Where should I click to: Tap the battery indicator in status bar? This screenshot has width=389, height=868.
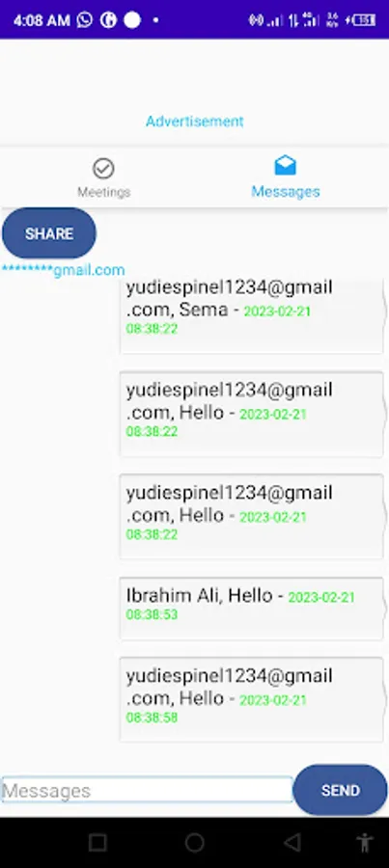(361, 20)
